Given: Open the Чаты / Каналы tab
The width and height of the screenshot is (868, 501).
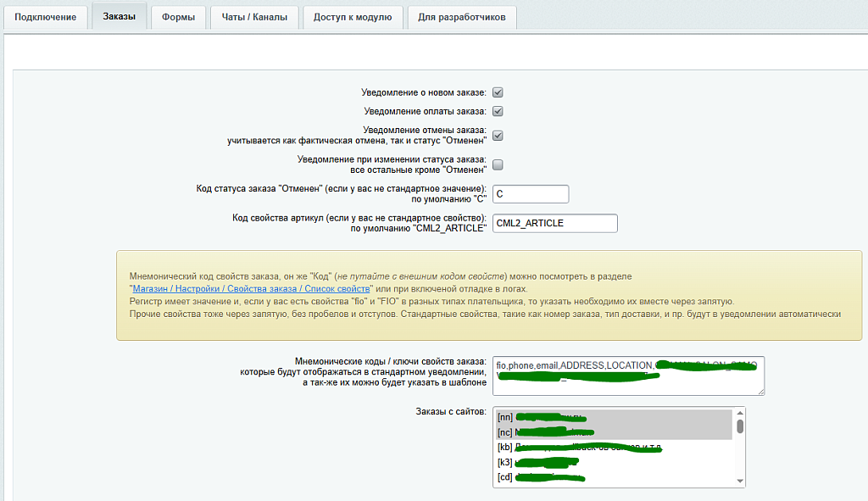Looking at the screenshot, I should [254, 17].
